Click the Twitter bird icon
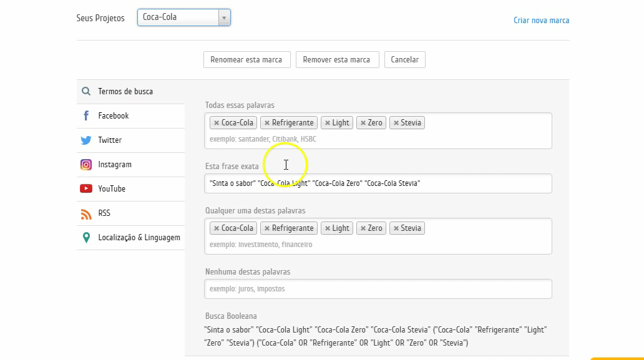Image resolution: width=644 pixels, height=360 pixels. tap(86, 140)
